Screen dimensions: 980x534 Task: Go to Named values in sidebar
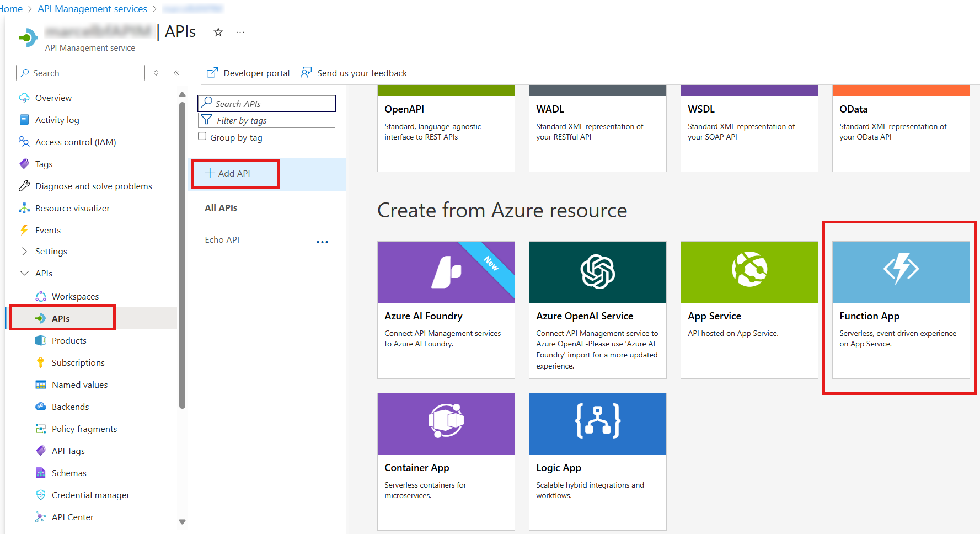[79, 385]
